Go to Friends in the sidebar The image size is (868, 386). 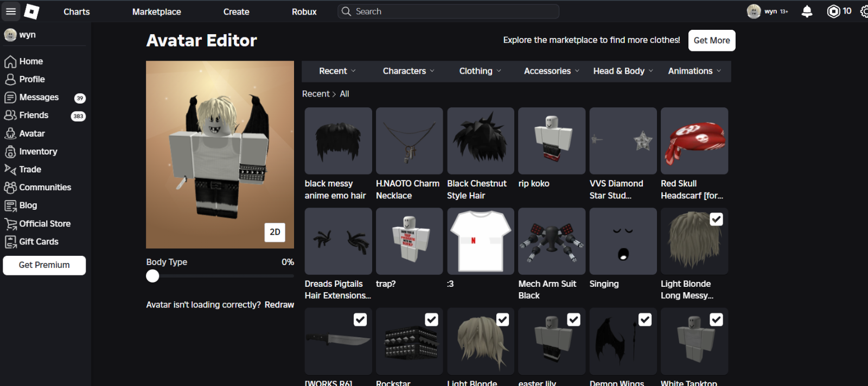tap(34, 115)
